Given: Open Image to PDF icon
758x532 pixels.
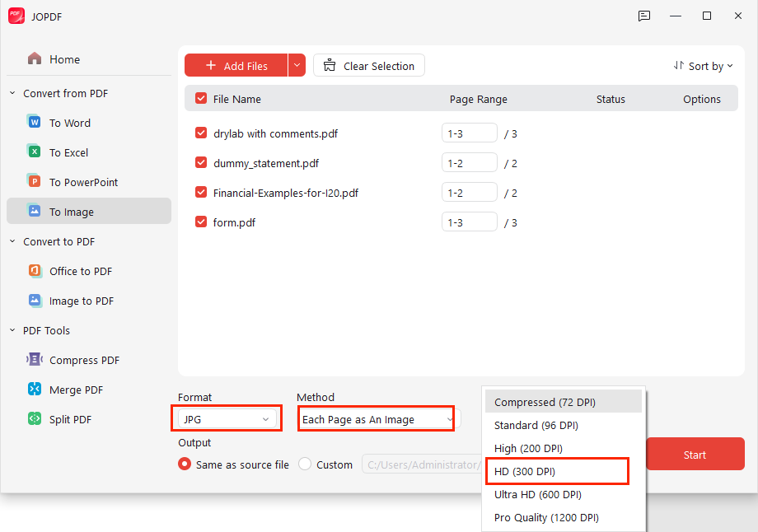Looking at the screenshot, I should 35,300.
